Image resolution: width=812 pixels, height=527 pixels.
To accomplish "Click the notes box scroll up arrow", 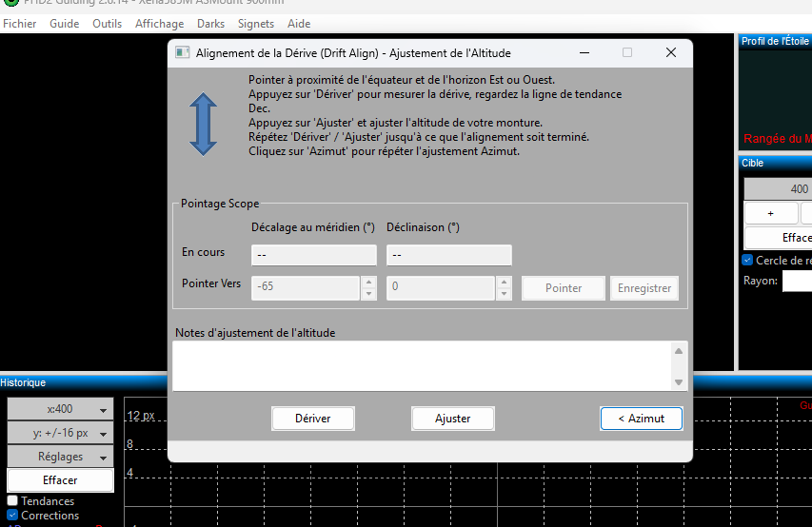I will click(x=679, y=351).
